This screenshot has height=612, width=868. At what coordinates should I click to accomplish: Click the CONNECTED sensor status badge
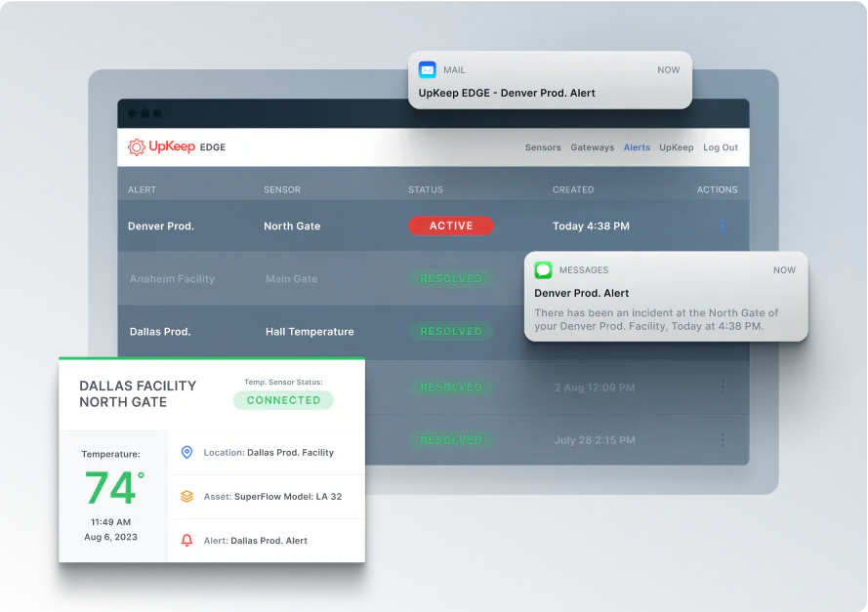pos(283,400)
